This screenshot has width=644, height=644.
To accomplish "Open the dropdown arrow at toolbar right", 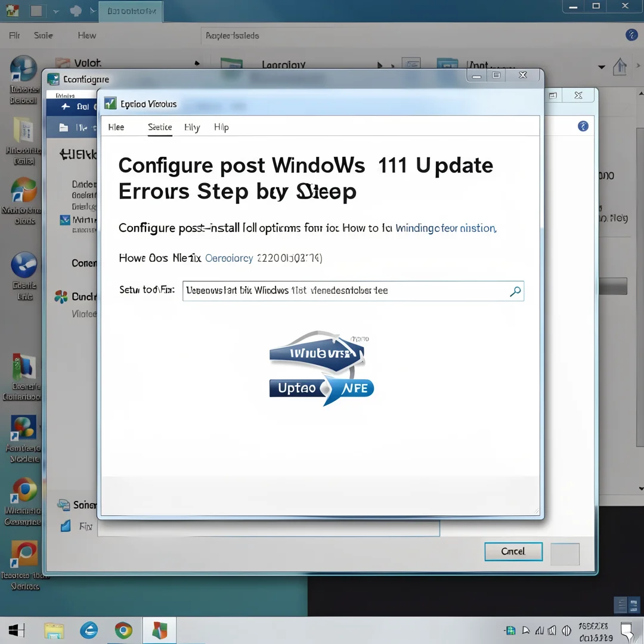I will (601, 67).
